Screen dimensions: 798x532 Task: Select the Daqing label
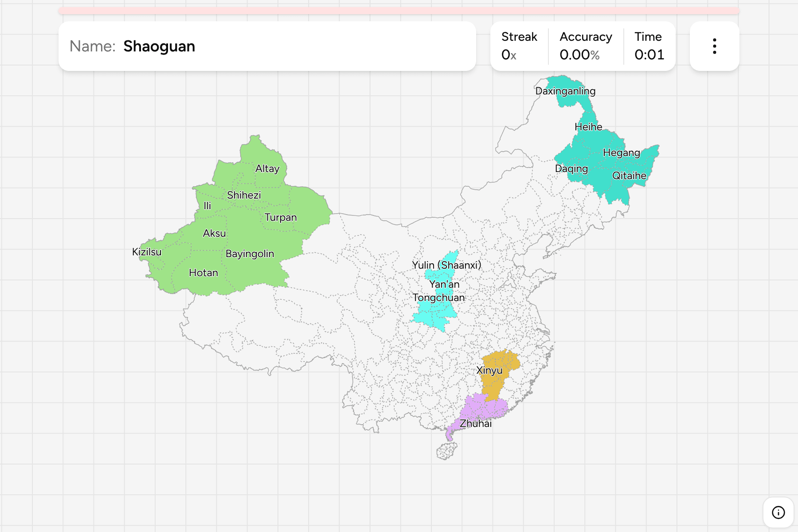click(571, 169)
